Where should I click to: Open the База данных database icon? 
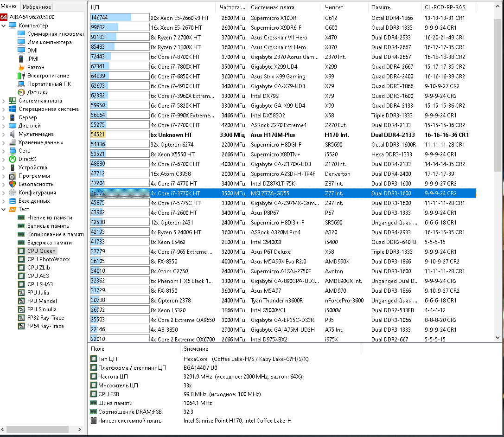pos(13,201)
